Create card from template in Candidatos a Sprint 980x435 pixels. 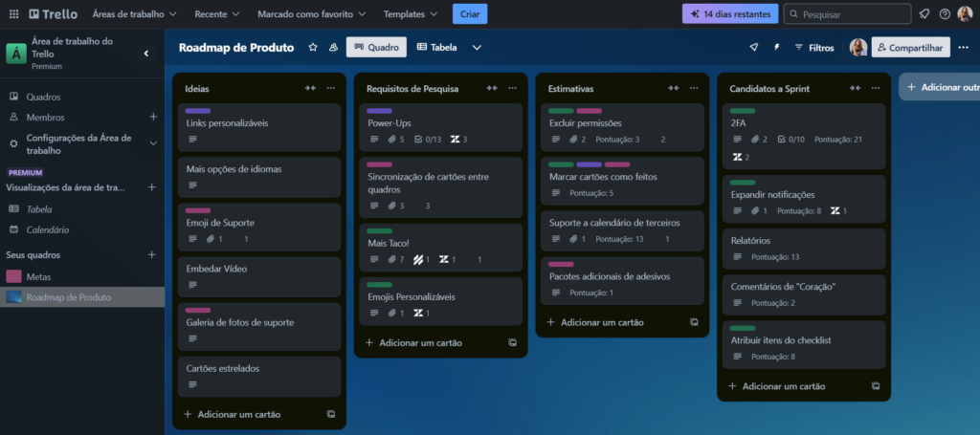[x=876, y=385]
